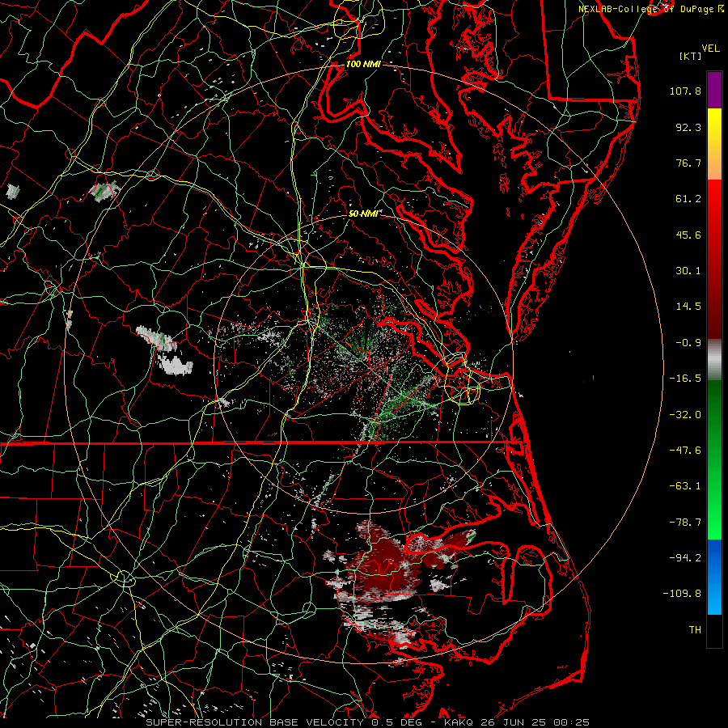Viewport: 728px width, 728px height.
Task: Click the -63.1 legend value
Action: [x=685, y=486]
